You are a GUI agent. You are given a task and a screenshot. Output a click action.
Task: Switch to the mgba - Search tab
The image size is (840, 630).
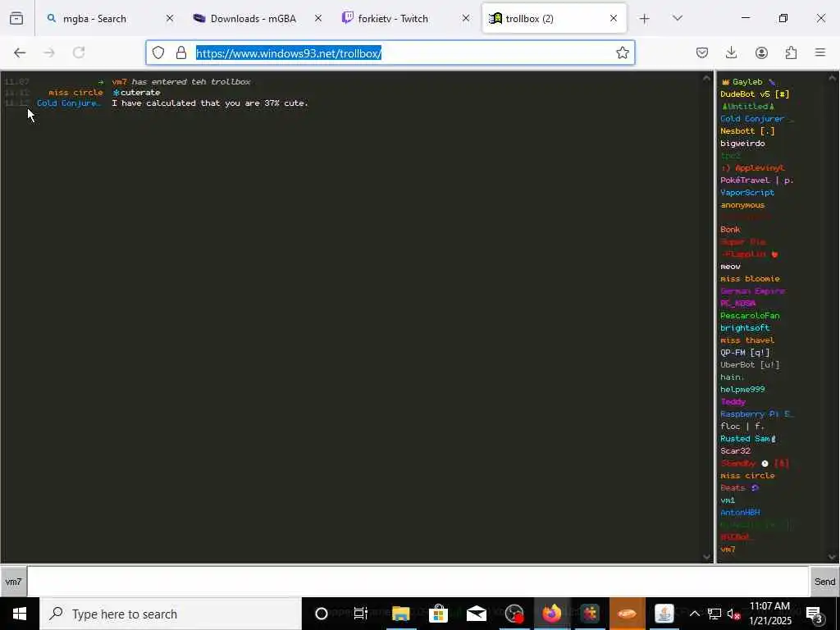click(x=110, y=19)
